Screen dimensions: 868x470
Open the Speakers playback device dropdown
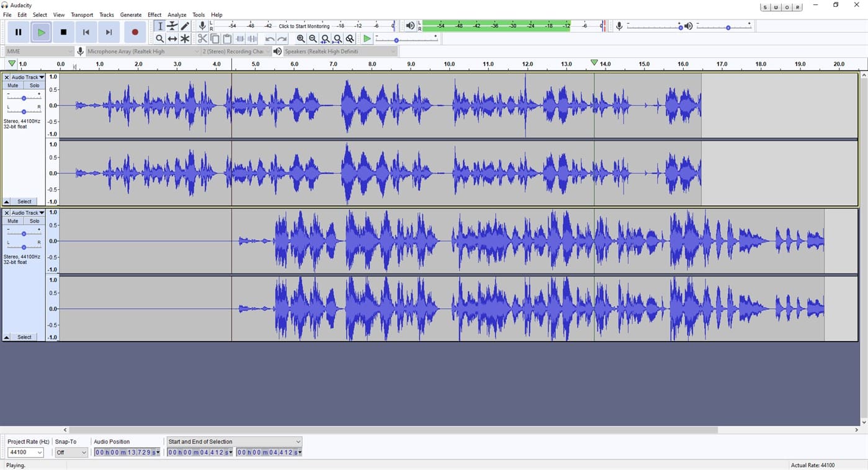(340, 51)
